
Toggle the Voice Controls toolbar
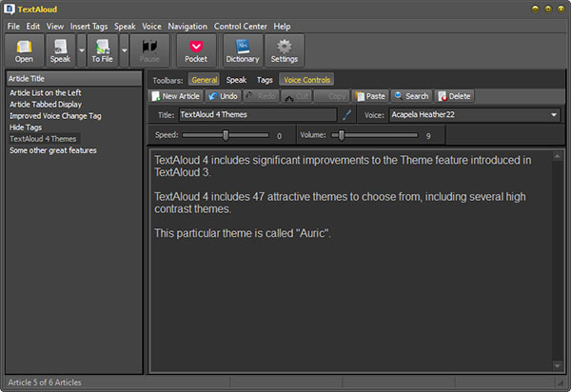point(306,80)
